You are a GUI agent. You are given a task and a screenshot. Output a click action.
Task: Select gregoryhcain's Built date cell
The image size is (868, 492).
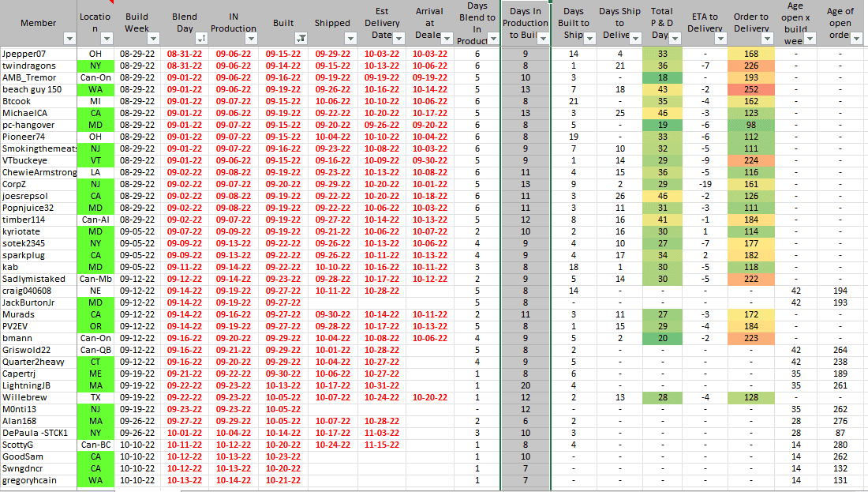(283, 480)
